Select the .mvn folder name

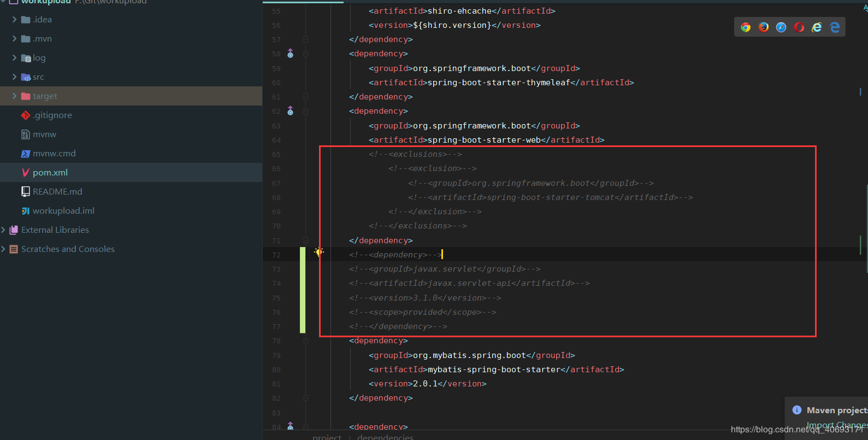point(42,39)
